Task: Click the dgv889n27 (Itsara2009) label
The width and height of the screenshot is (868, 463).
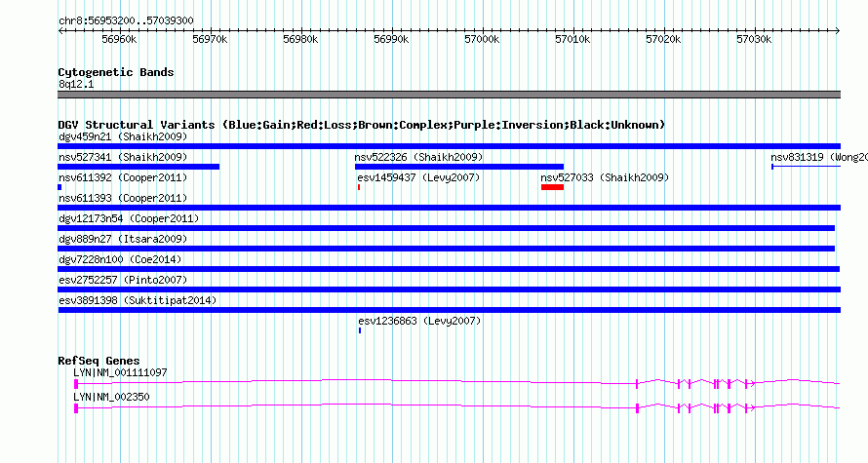Action: (x=123, y=239)
